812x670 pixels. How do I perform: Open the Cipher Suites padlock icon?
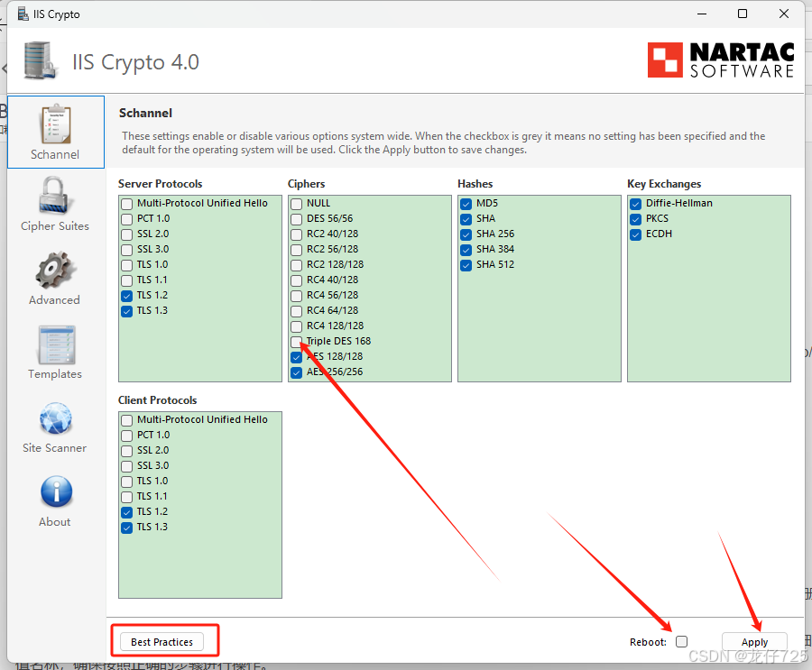(x=54, y=195)
